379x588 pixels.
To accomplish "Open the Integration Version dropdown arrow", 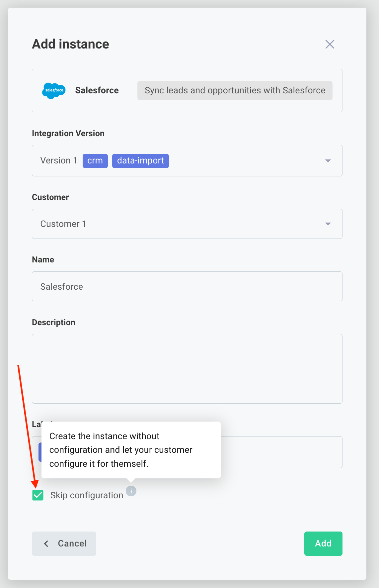I will tap(328, 161).
